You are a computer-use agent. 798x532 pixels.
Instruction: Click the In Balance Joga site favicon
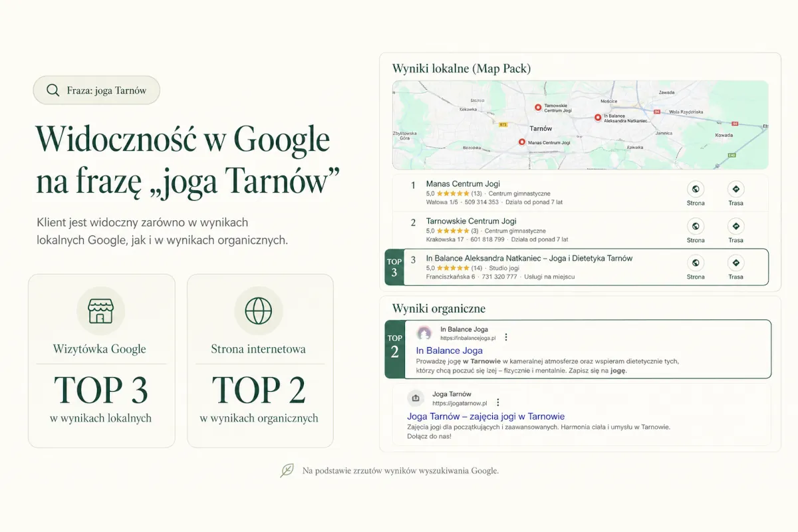424,333
